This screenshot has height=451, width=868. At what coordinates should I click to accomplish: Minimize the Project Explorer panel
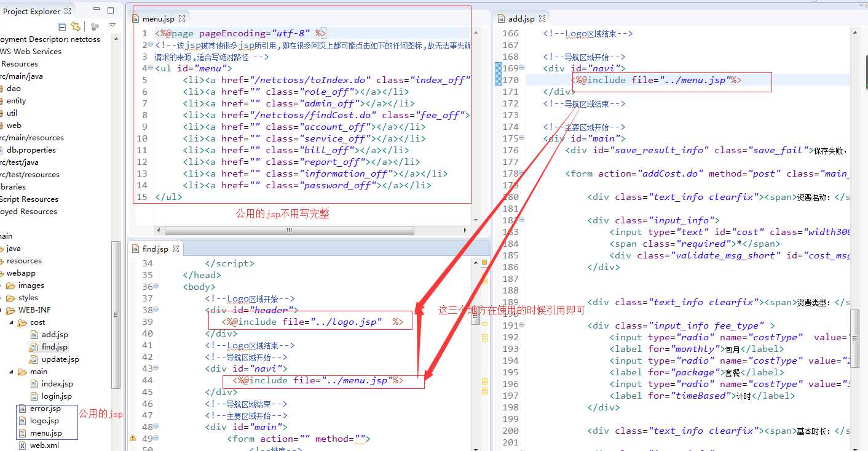tap(96, 10)
